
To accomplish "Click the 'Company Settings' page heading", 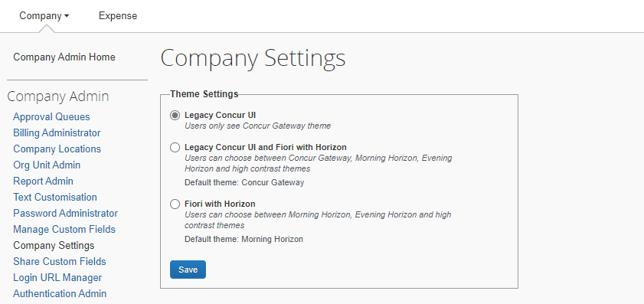I will point(253,58).
